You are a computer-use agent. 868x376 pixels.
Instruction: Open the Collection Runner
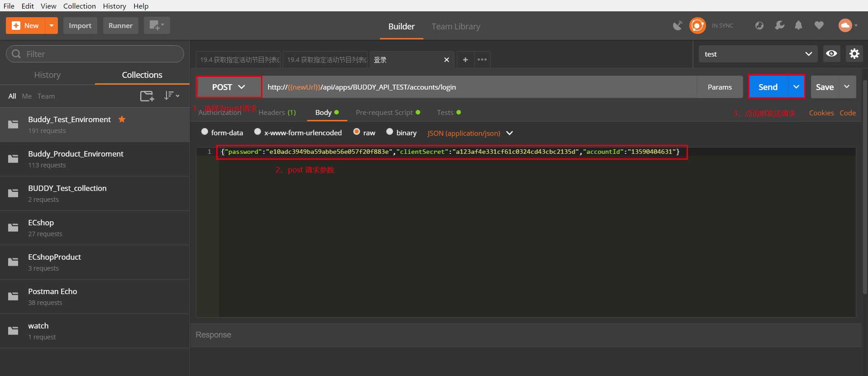click(120, 26)
